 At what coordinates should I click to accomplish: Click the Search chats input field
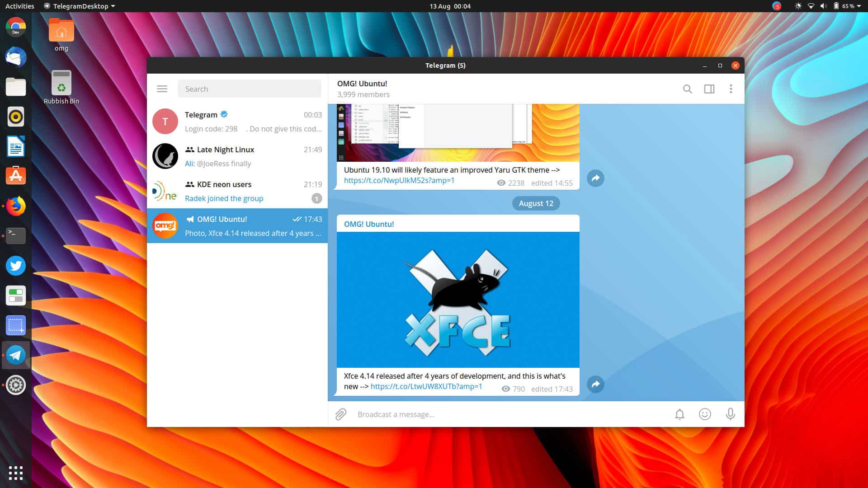pos(250,89)
